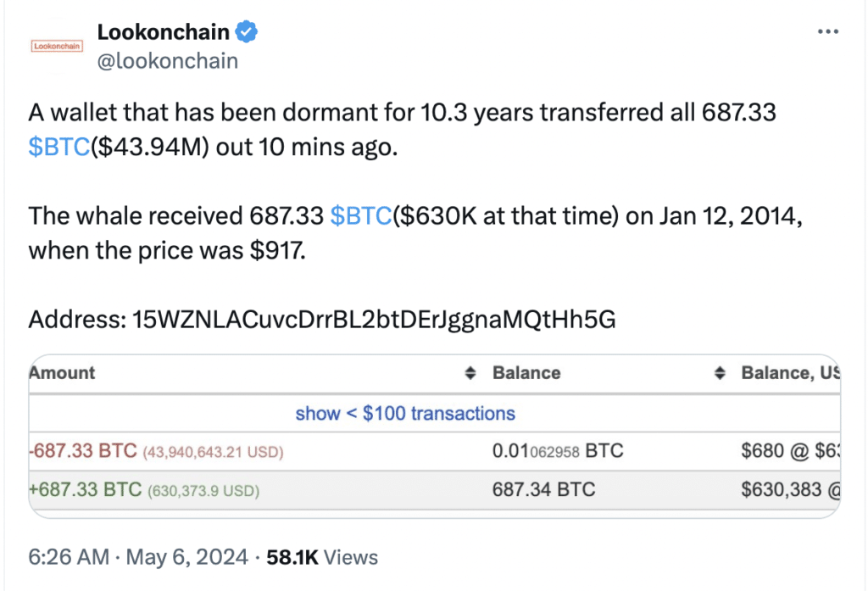Click the @lookonchain handle
The image size is (868, 591).
coord(168,61)
